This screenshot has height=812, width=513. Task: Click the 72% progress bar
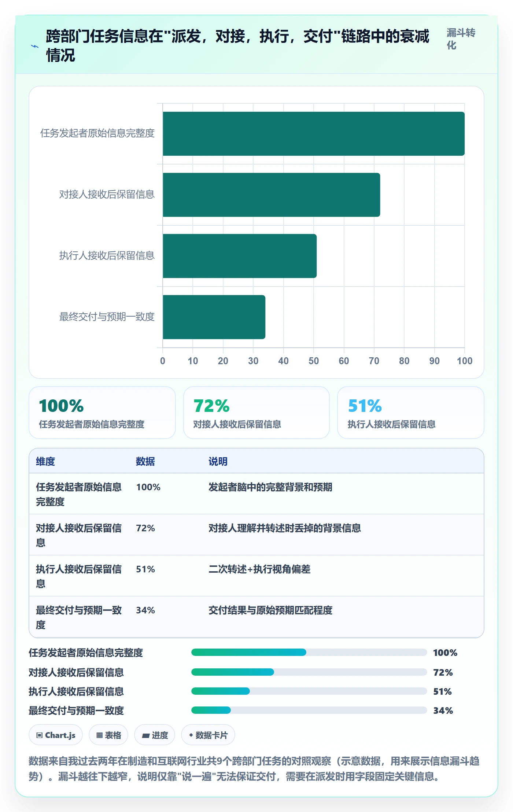[x=309, y=672]
